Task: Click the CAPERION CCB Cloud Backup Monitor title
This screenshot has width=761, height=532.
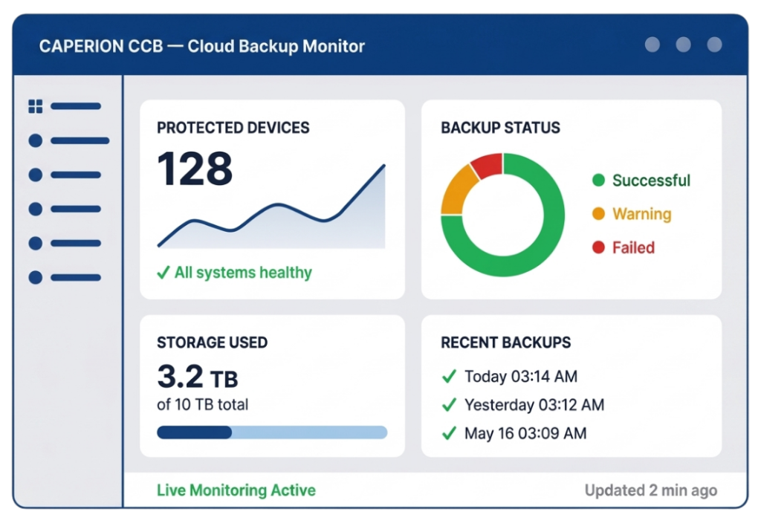Action: tap(202, 46)
